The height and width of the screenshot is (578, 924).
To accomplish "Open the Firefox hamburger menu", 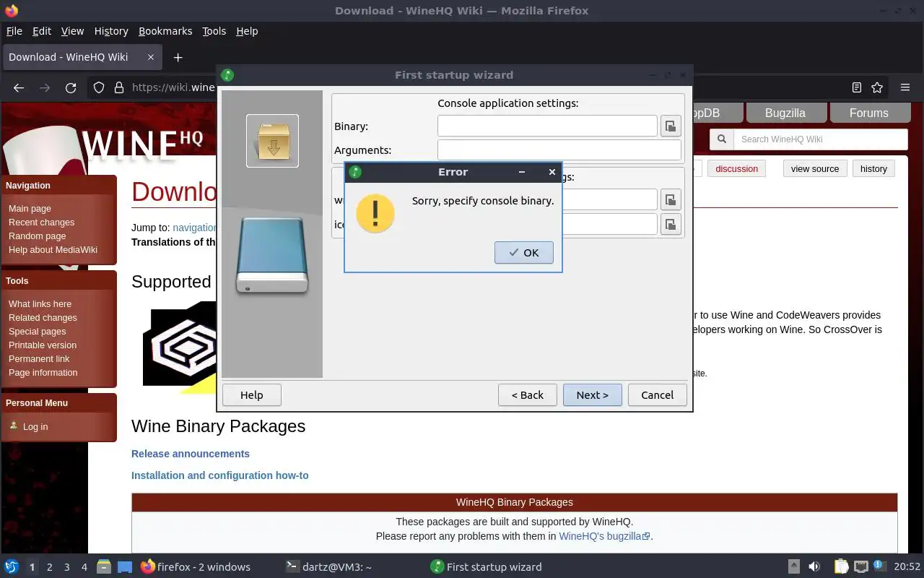I will (905, 87).
